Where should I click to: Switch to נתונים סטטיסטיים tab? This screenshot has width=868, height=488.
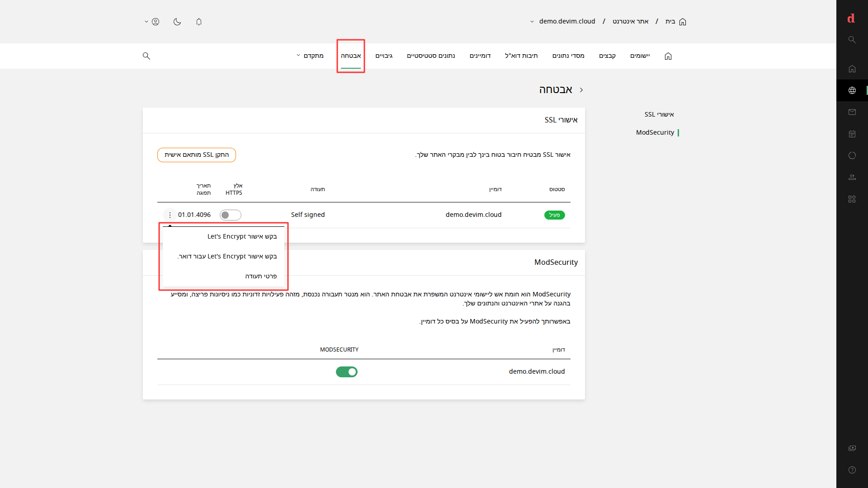[x=431, y=56]
